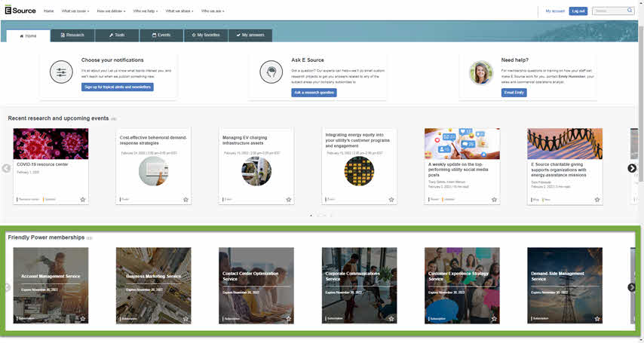Image resolution: width=644 pixels, height=343 pixels.
Task: Expand the What we cover menu
Action: tap(75, 11)
